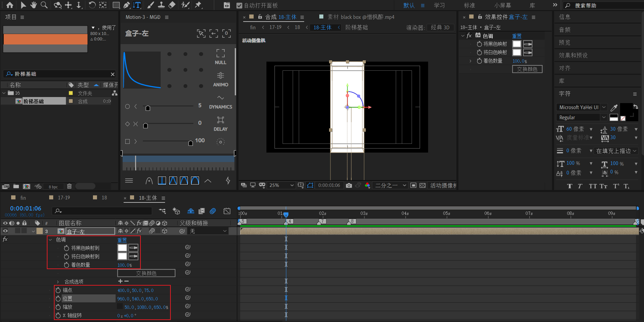Click 交换颜色 button in Effect Controls
Screen dimensions: 644x322
tap(527, 69)
